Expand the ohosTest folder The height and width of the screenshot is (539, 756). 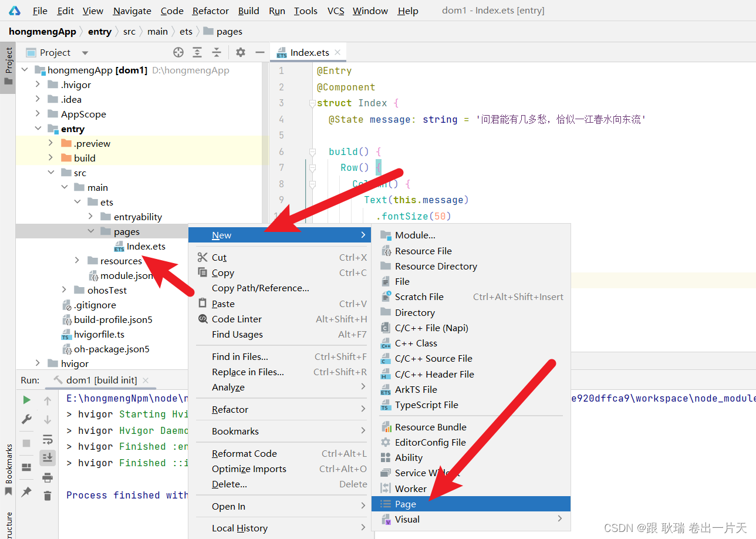(x=64, y=290)
